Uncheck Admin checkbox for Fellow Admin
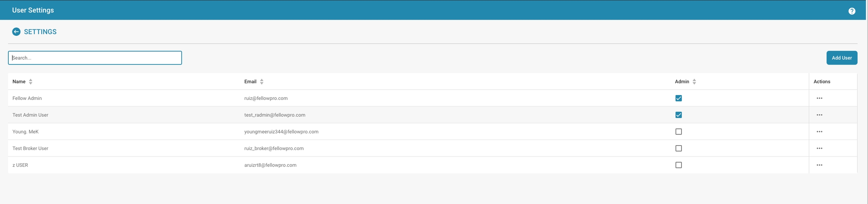This screenshot has width=868, height=204. [x=679, y=98]
